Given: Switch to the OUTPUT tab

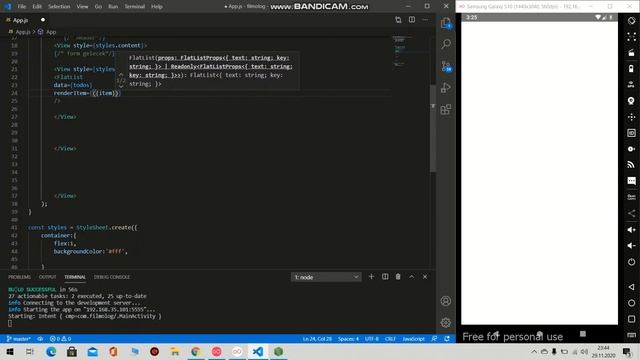Looking at the screenshot, I should [47, 277].
